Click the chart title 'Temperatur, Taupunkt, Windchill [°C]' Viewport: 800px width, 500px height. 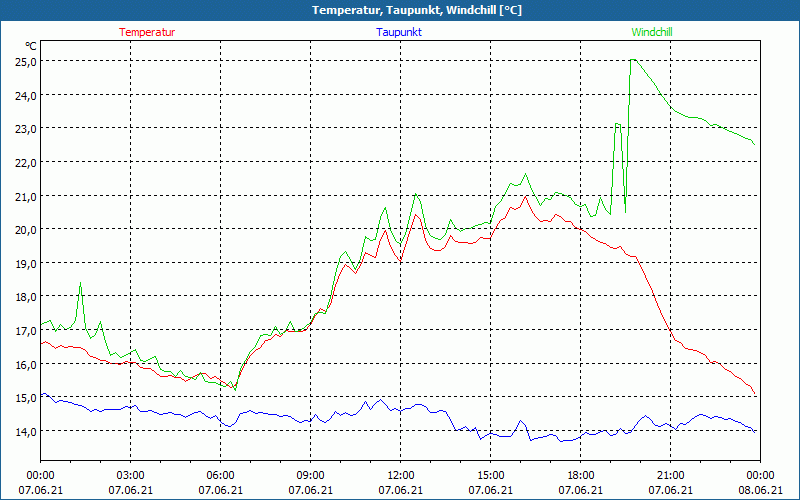417,10
